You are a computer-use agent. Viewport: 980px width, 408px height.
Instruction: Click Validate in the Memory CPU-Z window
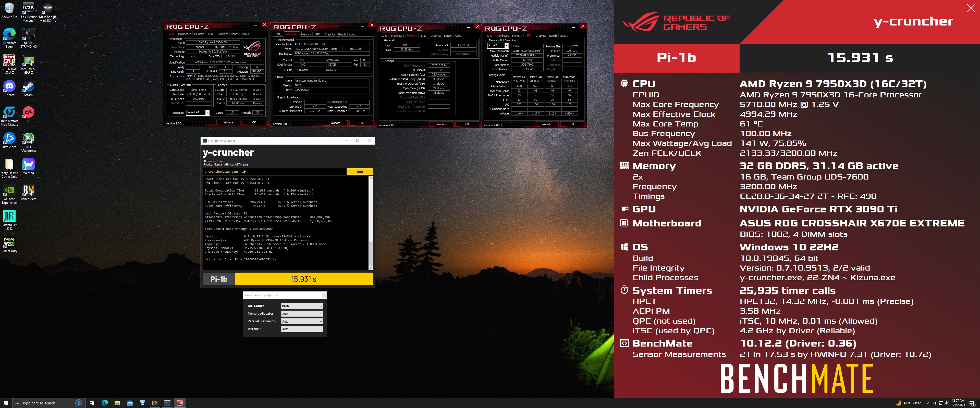point(441,124)
